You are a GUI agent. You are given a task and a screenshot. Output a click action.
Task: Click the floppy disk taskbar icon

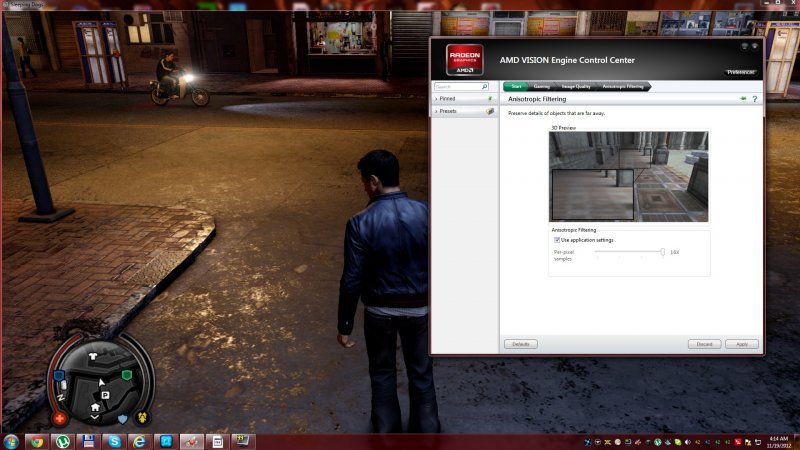tap(88, 442)
